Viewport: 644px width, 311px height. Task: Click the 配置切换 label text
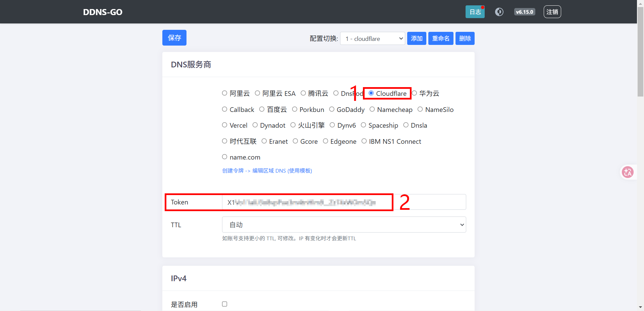coord(324,39)
